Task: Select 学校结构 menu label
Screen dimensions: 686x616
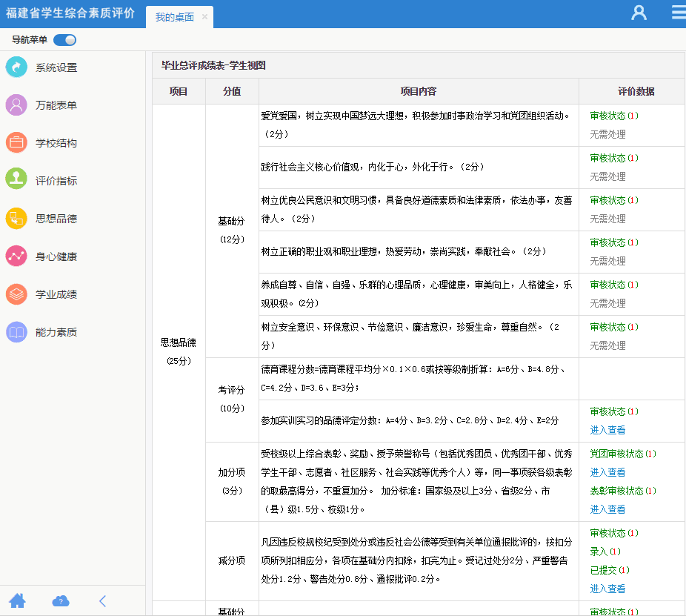Action: point(56,143)
